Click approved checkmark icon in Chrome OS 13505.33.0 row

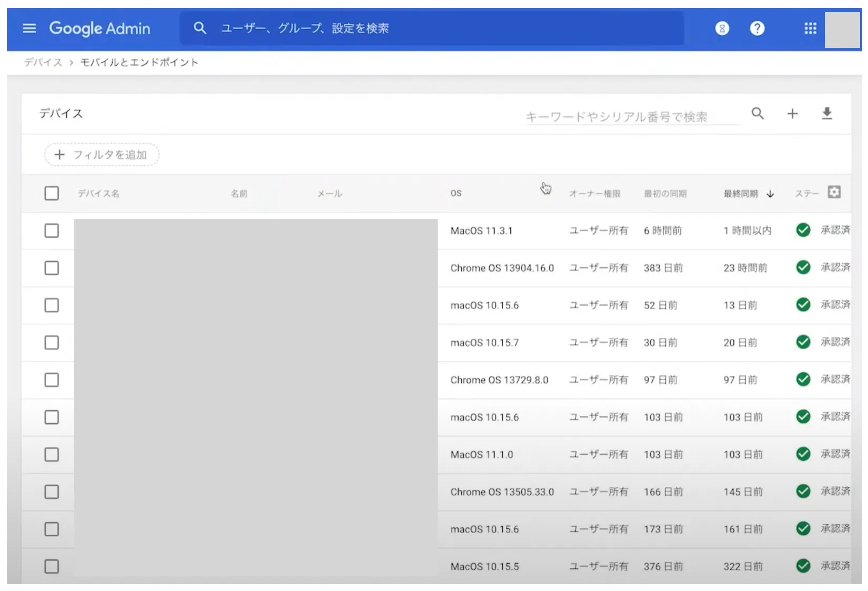point(803,491)
